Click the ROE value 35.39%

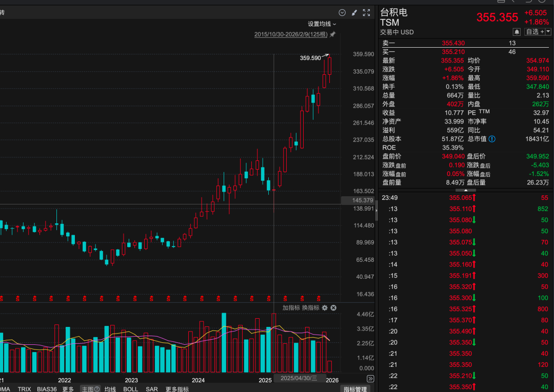453,148
